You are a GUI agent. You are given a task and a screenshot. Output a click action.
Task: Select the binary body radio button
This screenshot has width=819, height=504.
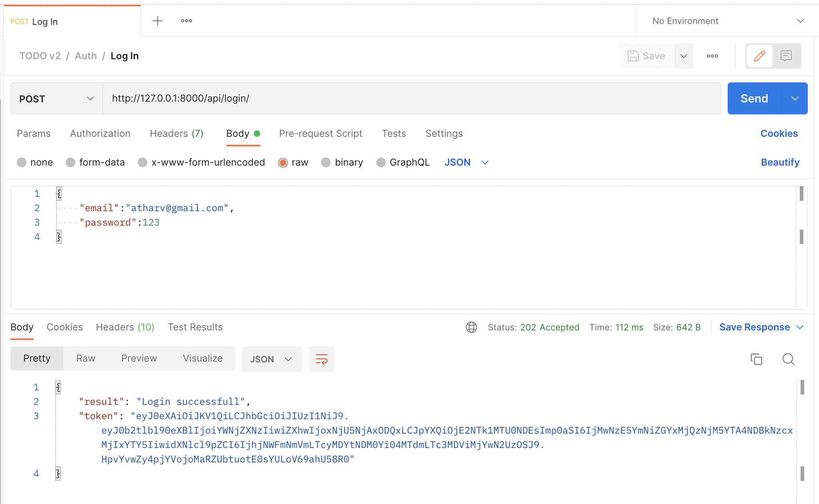pyautogui.click(x=326, y=162)
